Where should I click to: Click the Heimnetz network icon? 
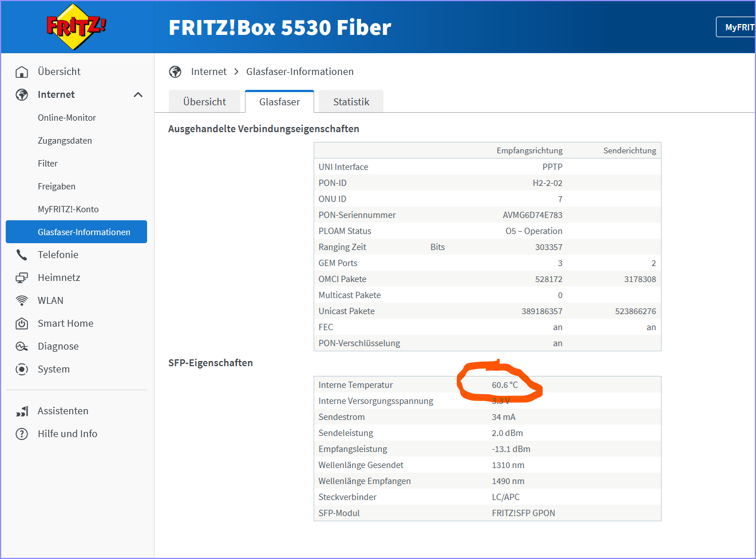coord(22,277)
